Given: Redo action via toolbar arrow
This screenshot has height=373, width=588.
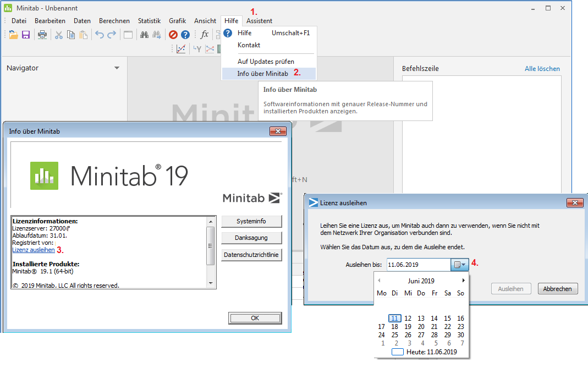Looking at the screenshot, I should tap(112, 35).
